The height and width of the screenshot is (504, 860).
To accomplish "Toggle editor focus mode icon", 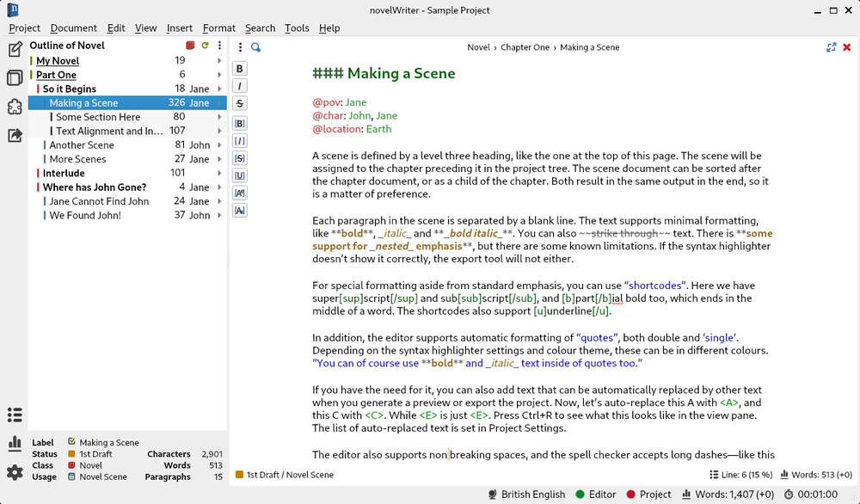I will click(832, 47).
